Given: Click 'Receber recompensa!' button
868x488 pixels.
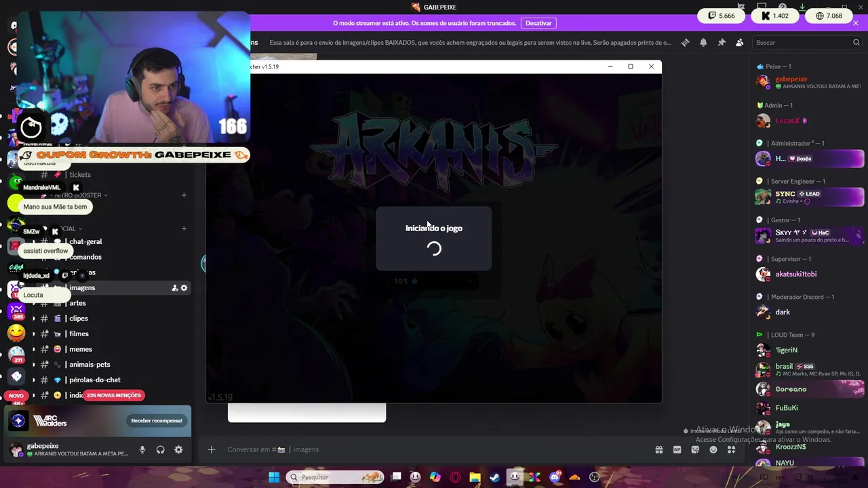Looking at the screenshot, I should [157, 421].
